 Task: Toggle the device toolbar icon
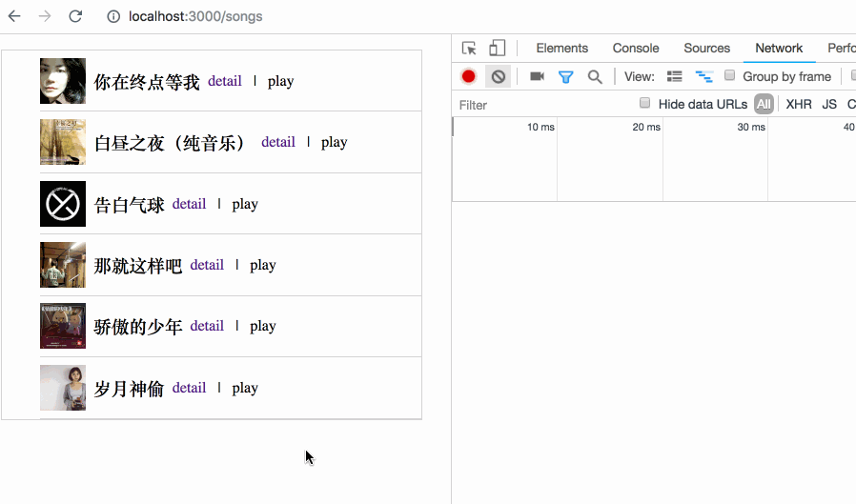click(x=497, y=49)
